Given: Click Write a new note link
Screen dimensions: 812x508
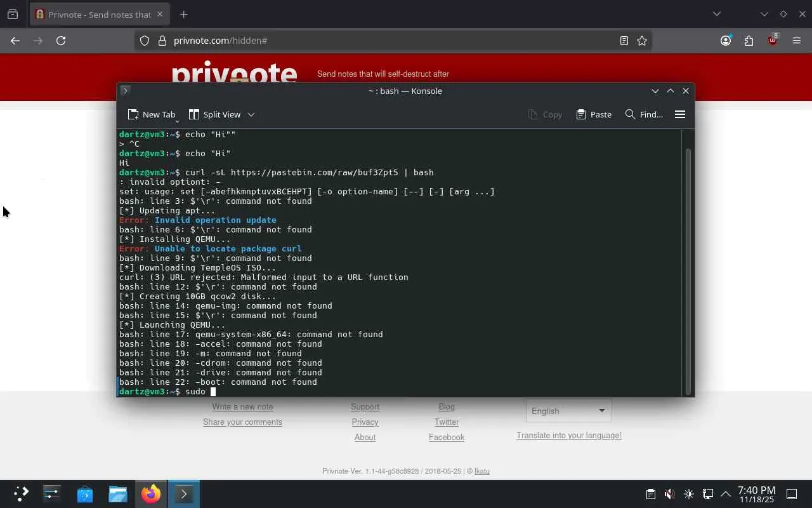Looking at the screenshot, I should coord(242,406).
